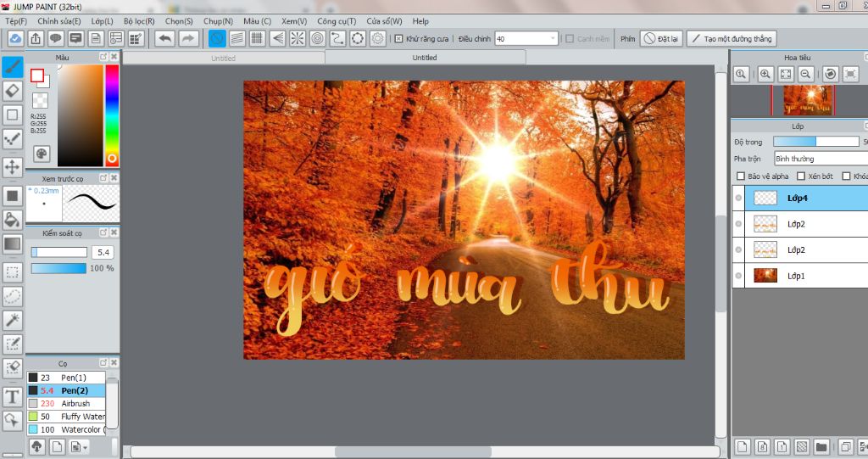Select the Move tool
Image resolution: width=868 pixels, height=459 pixels.
(x=12, y=167)
